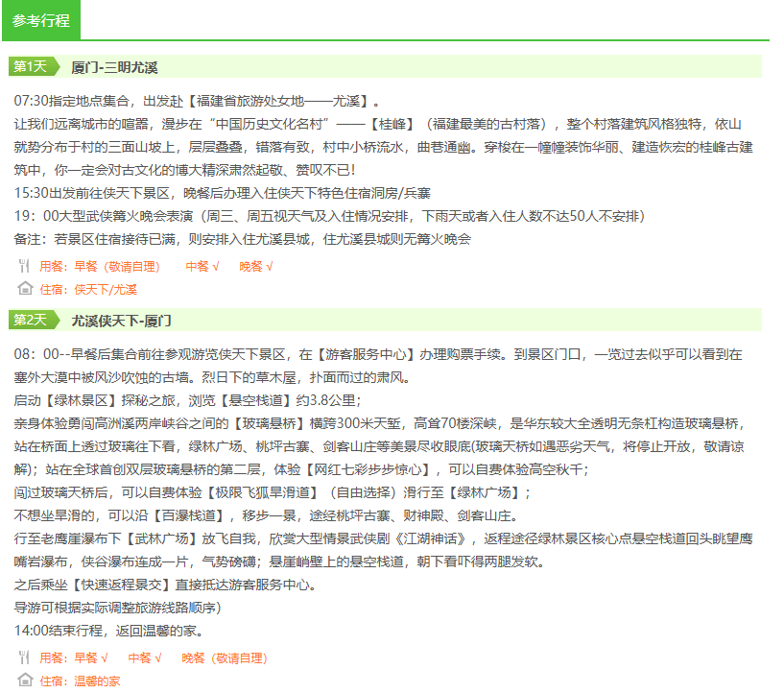Click the 【百瀑栈道】 text

tap(188, 515)
